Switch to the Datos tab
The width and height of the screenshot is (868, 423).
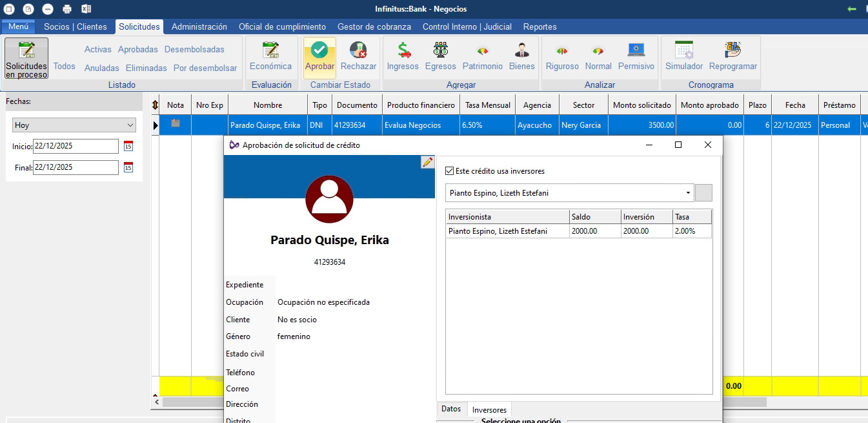point(451,409)
